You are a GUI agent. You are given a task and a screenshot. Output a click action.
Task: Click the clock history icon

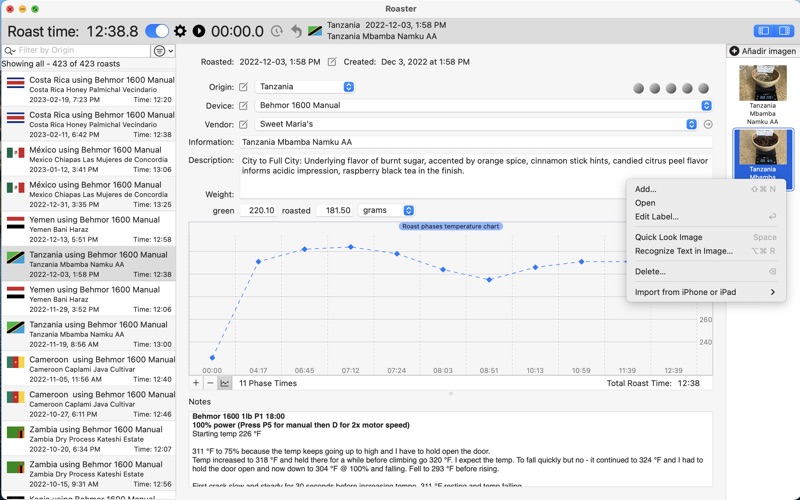[x=277, y=31]
